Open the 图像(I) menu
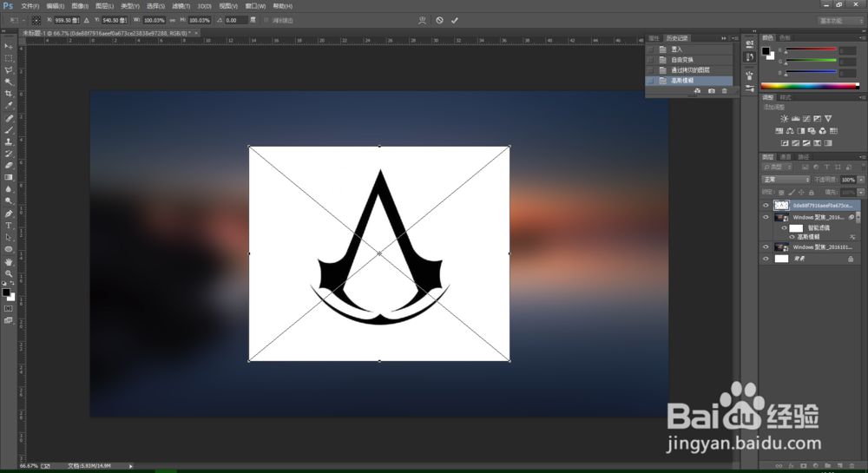 [x=80, y=6]
